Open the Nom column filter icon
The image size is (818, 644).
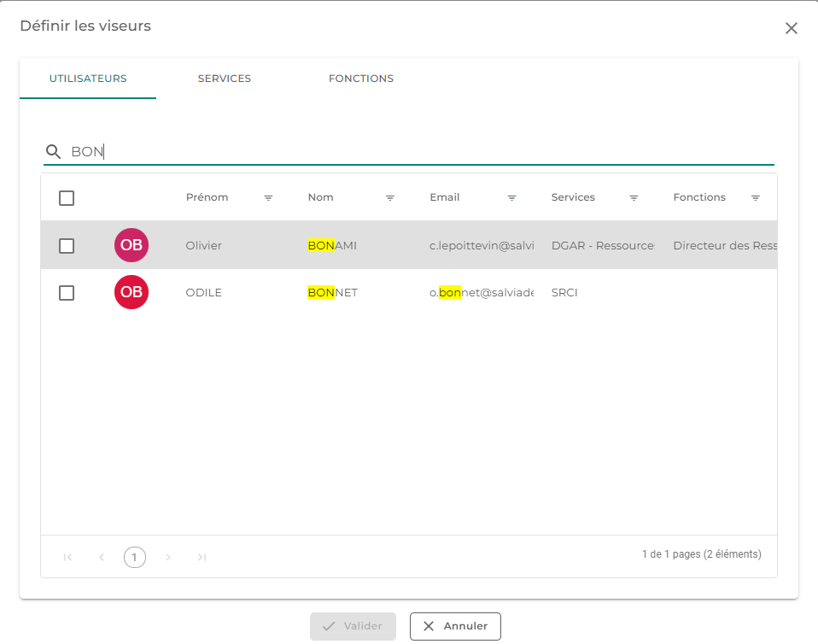[x=389, y=198]
